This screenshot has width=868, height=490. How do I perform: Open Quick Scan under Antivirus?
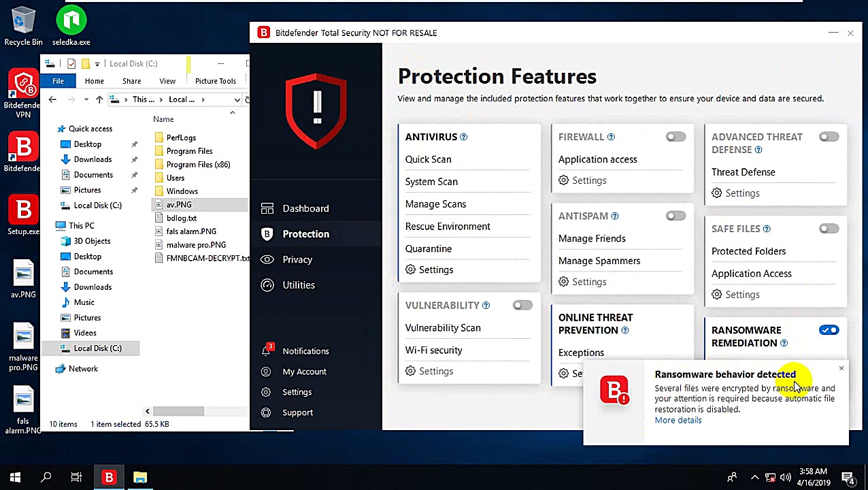point(428,159)
